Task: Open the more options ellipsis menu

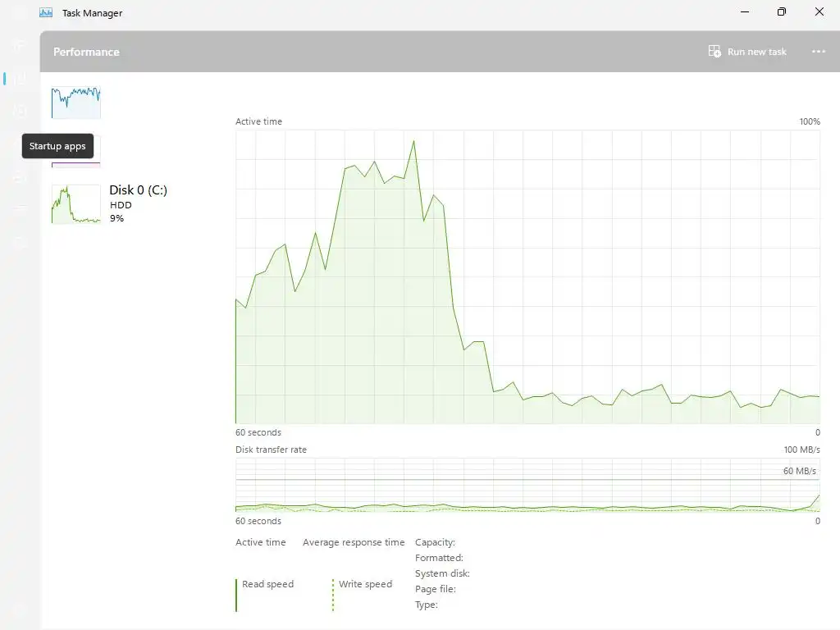Action: (818, 52)
